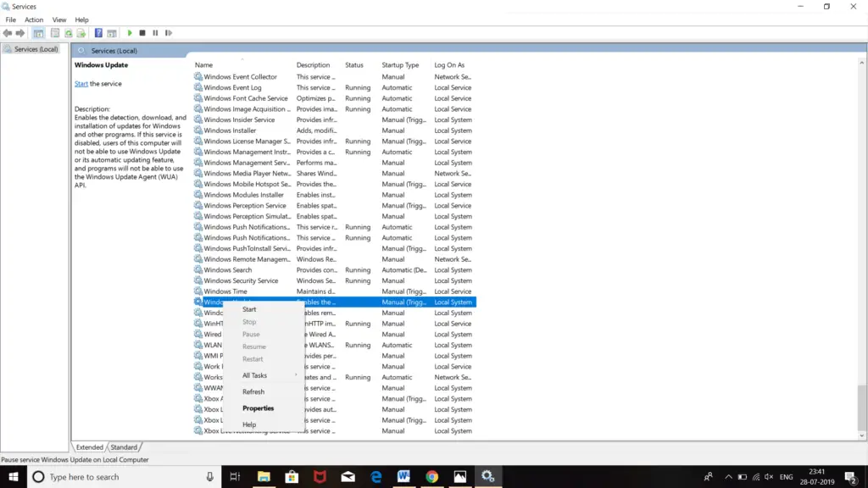
Task: Show hidden system tray icons
Action: coord(728,477)
